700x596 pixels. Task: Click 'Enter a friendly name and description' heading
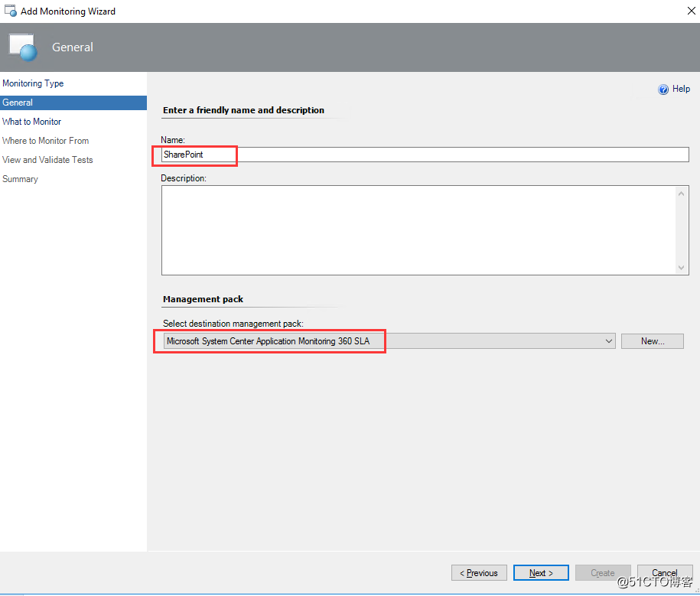(244, 110)
